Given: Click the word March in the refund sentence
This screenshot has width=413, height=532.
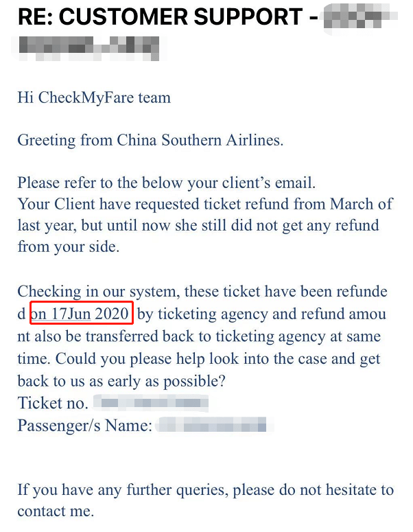Looking at the screenshot, I should 352,204.
